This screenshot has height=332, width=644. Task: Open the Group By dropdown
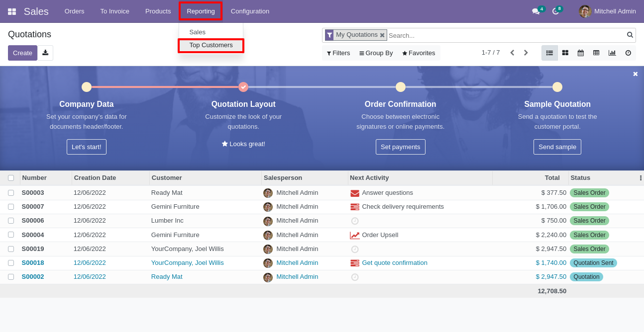(376, 53)
